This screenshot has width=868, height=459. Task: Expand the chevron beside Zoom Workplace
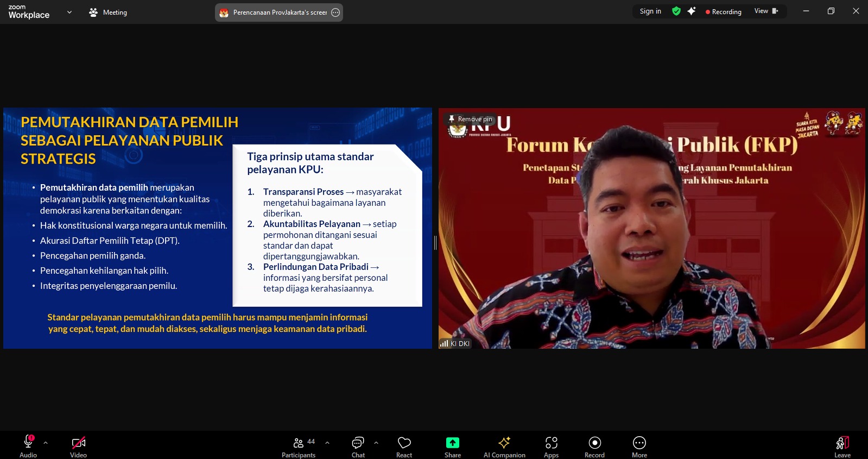[69, 12]
